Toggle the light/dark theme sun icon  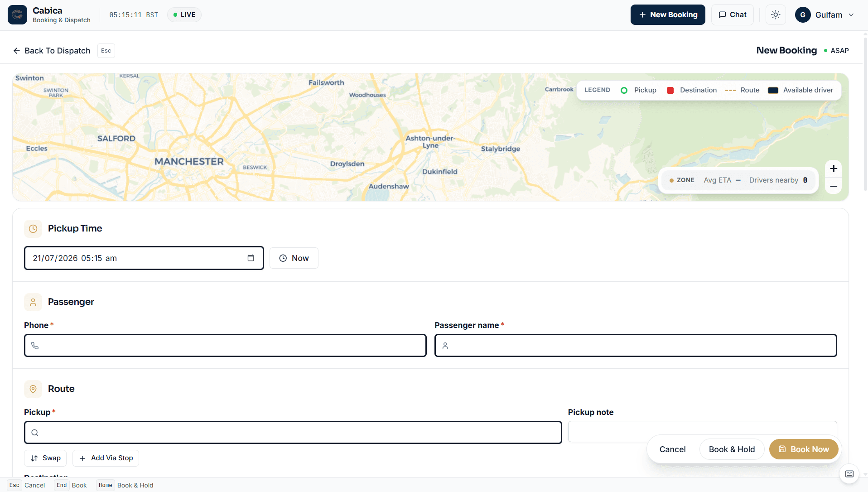pos(776,15)
